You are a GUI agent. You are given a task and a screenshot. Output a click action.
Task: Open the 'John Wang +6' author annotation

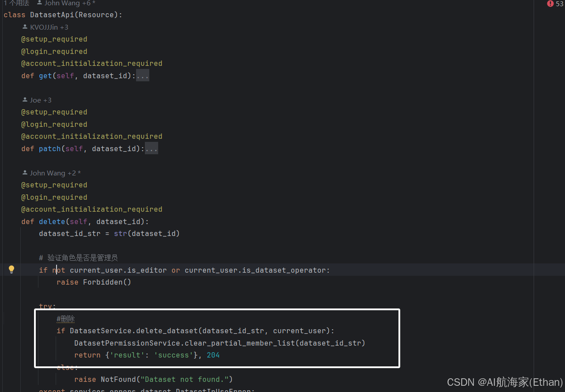pos(66,3)
